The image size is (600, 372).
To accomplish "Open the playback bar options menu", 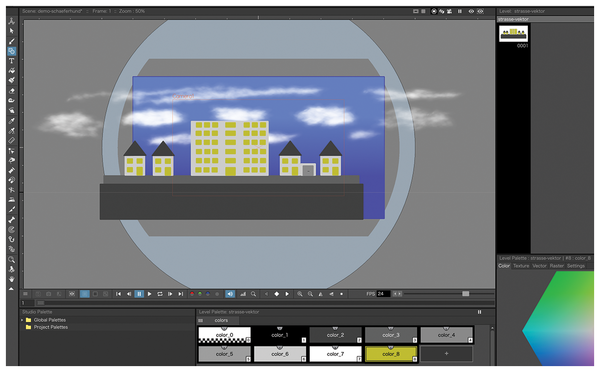I will (x=25, y=294).
